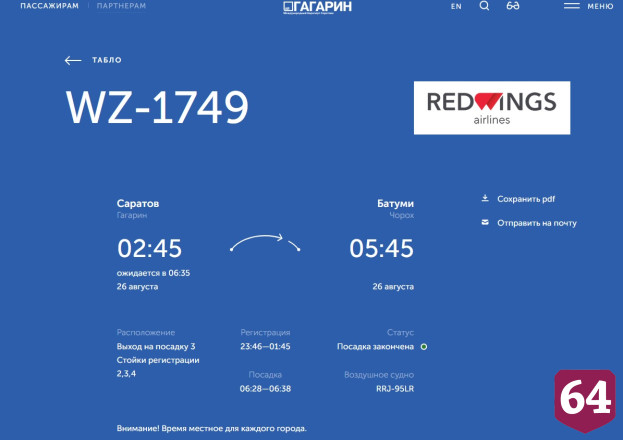Screen dimensions: 623x440
Task: Click arrival date 26 августа under Батуми
Action: (393, 287)
